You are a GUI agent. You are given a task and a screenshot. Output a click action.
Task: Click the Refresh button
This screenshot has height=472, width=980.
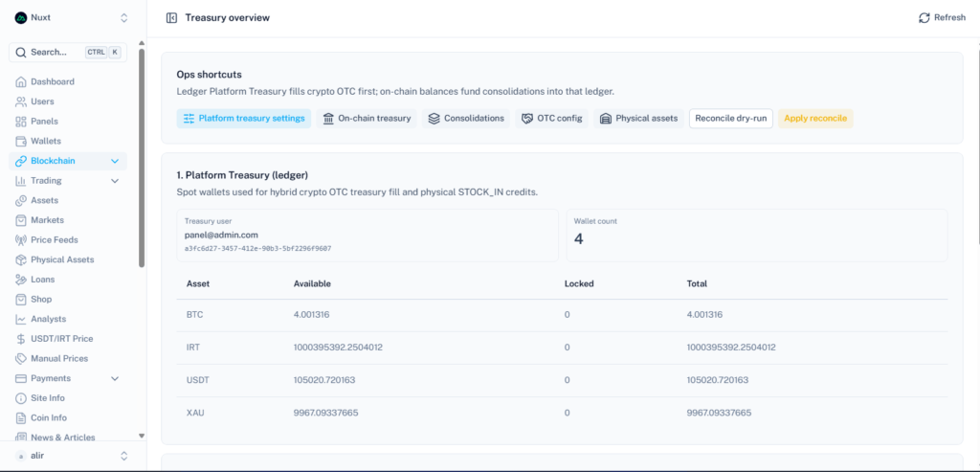942,17
